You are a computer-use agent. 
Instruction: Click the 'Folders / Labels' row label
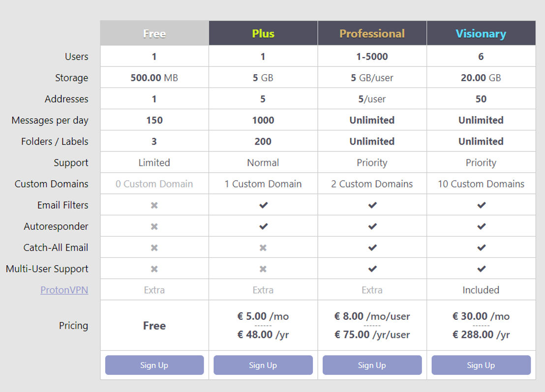tap(55, 142)
